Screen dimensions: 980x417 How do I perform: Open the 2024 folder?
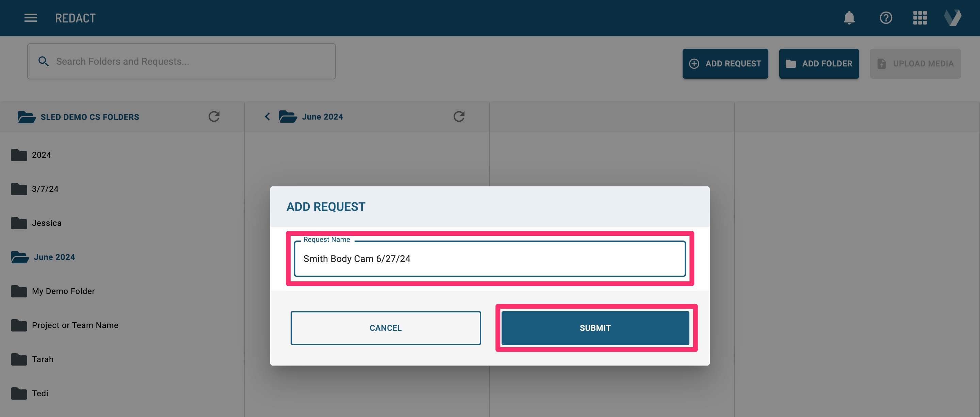pyautogui.click(x=41, y=155)
